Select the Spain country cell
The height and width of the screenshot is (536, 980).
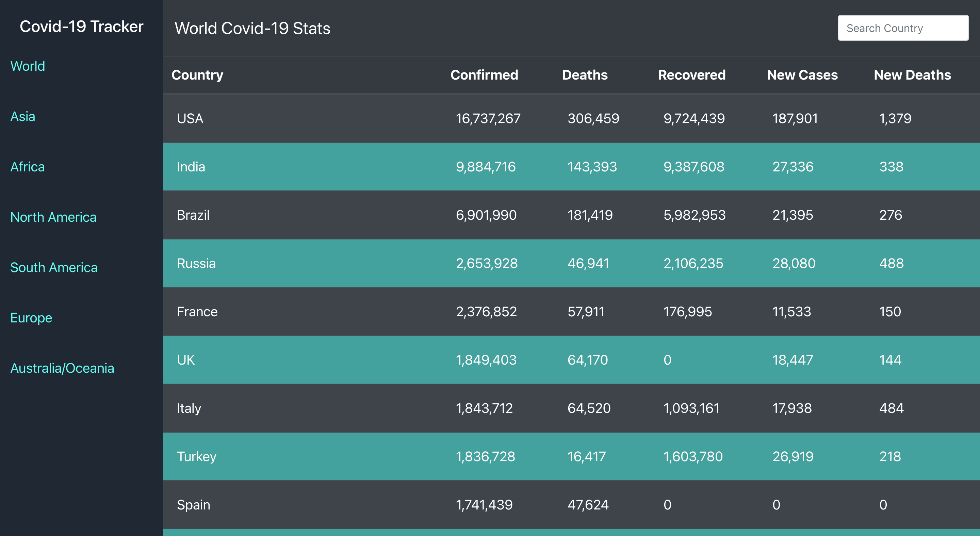click(193, 505)
